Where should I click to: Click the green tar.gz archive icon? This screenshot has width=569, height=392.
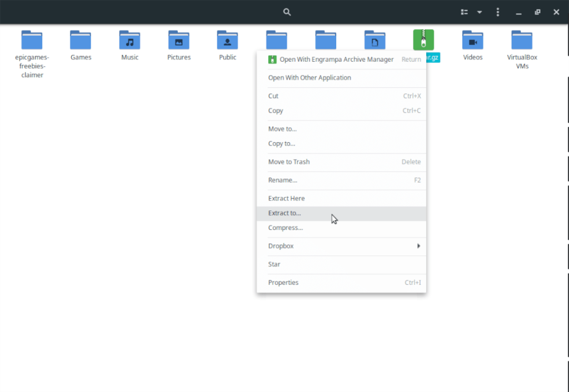point(423,40)
